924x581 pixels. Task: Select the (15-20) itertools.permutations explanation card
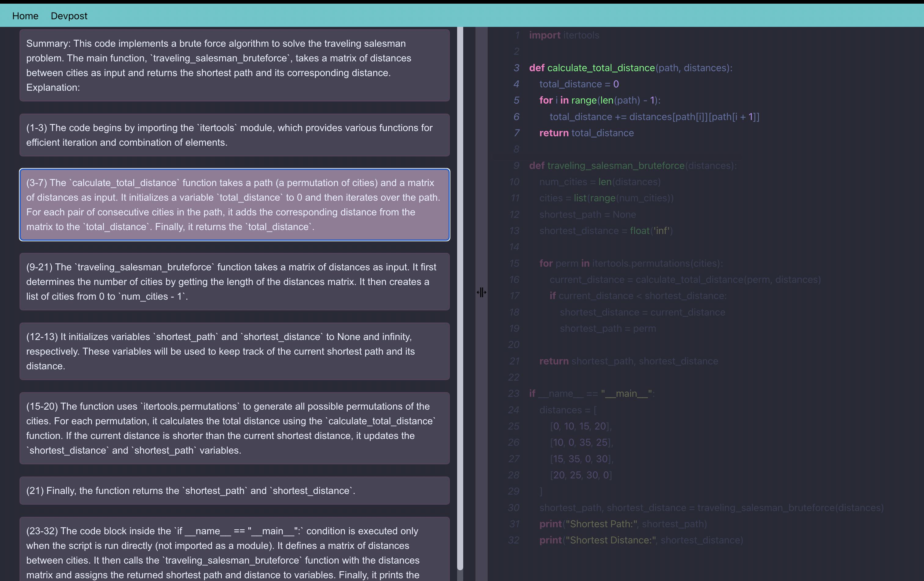point(234,428)
